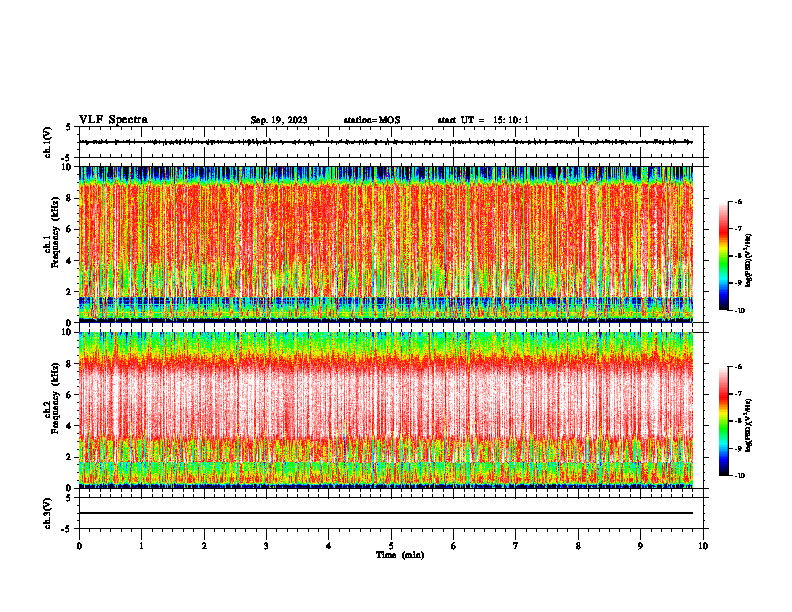This screenshot has height=612, width=792.
Task: Click the "-10" value below the ch.2 color scale
Action: pyautogui.click(x=739, y=476)
